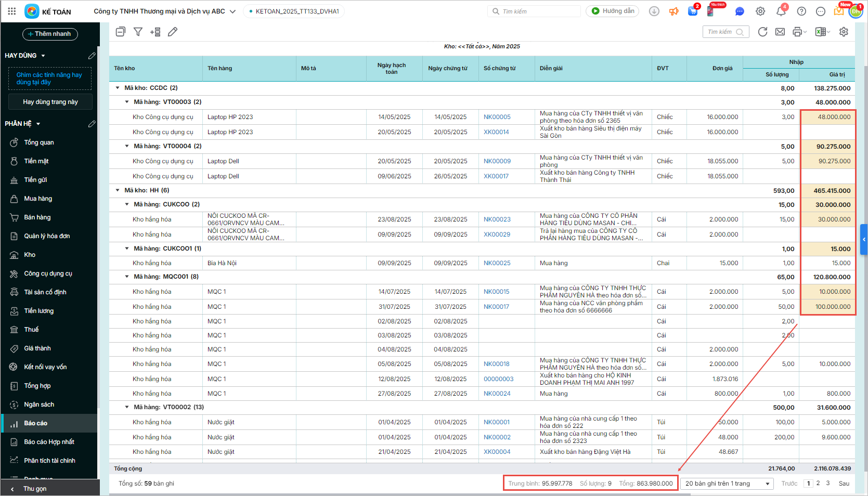Go to Mua hàng in sidebar

38,199
